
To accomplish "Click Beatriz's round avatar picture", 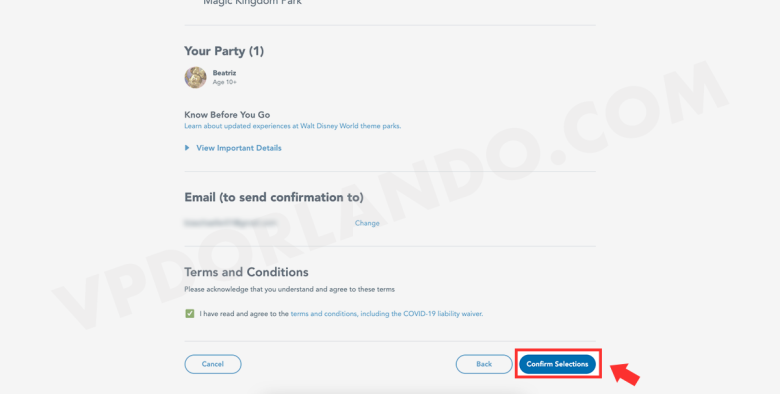I will point(195,78).
